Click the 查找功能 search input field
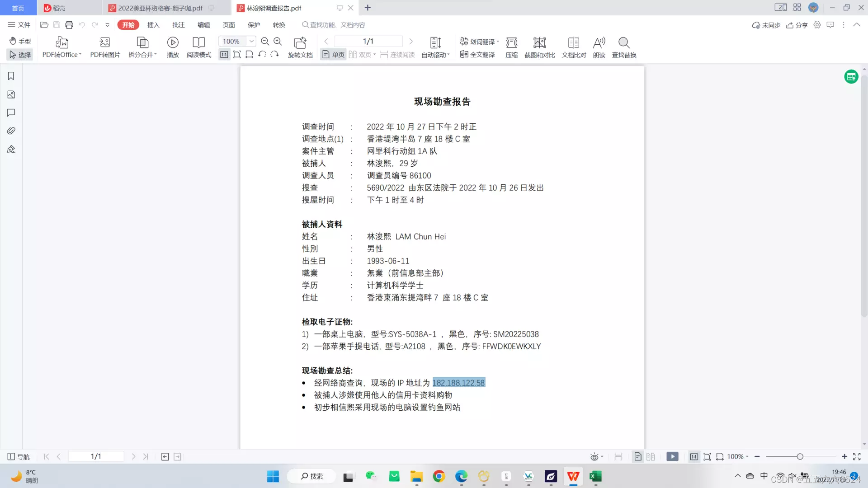868x488 pixels. (x=337, y=25)
